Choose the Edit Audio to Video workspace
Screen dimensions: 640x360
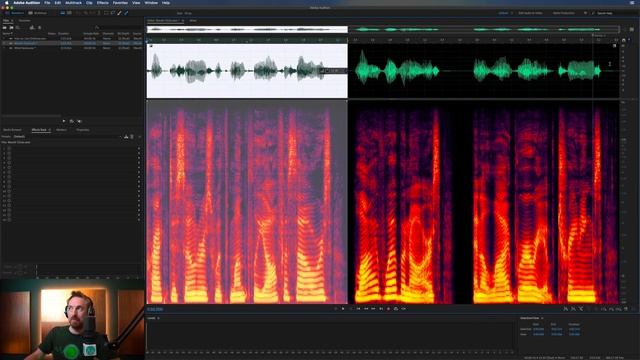530,13
